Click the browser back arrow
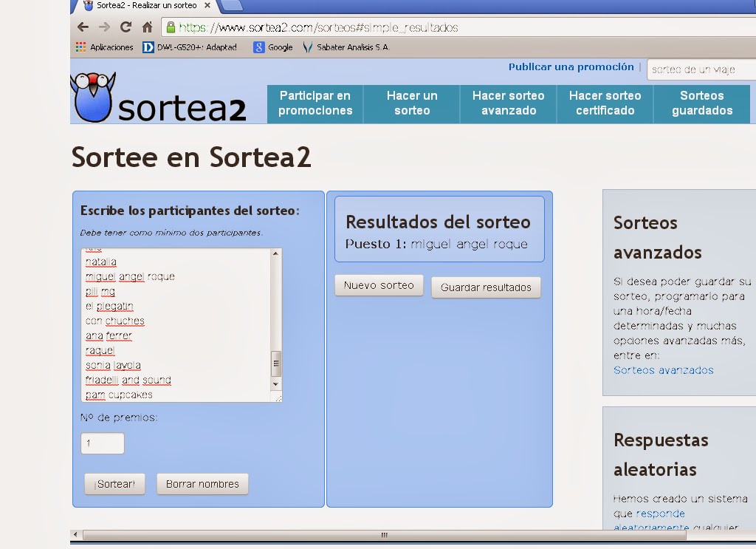 [x=83, y=27]
